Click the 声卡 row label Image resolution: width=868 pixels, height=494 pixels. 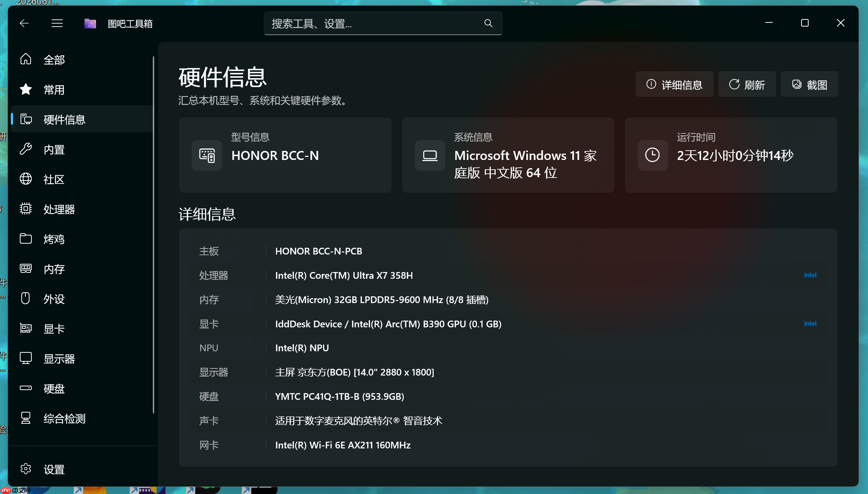[x=209, y=421]
